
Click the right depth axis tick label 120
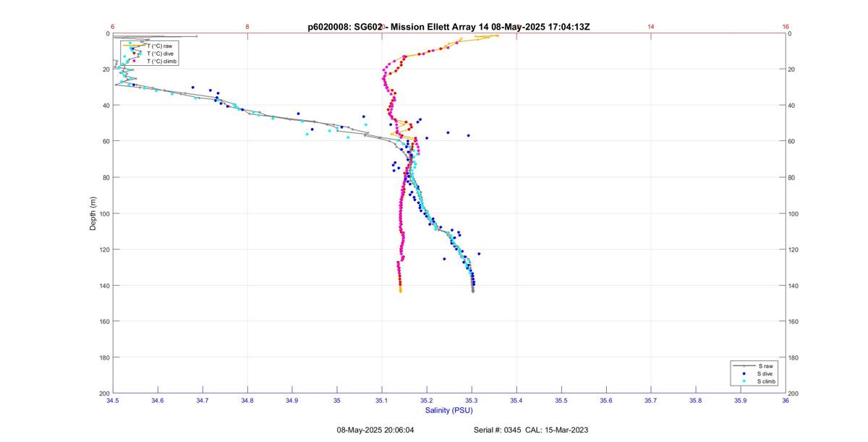coord(793,250)
